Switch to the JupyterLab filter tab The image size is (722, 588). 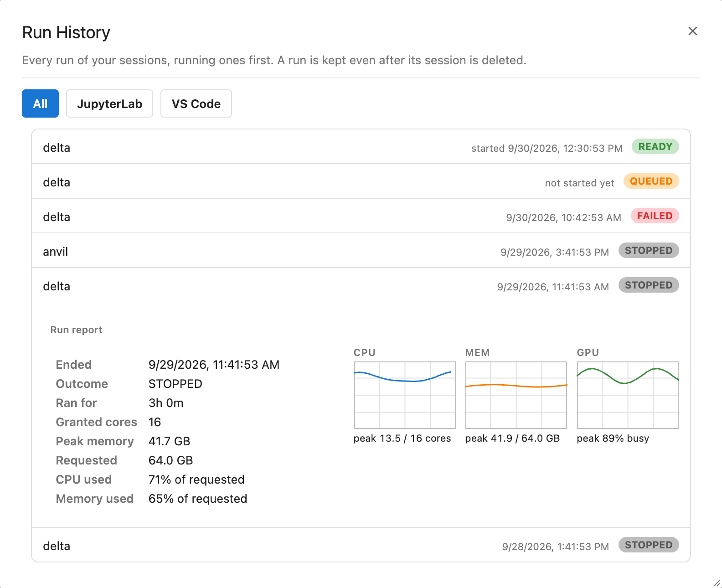click(109, 103)
